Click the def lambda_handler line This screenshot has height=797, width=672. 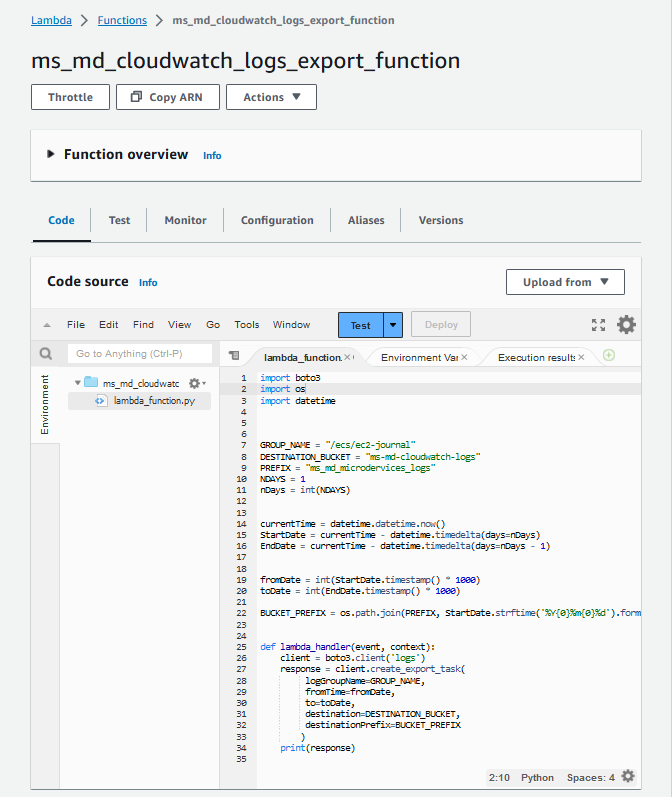[348, 647]
